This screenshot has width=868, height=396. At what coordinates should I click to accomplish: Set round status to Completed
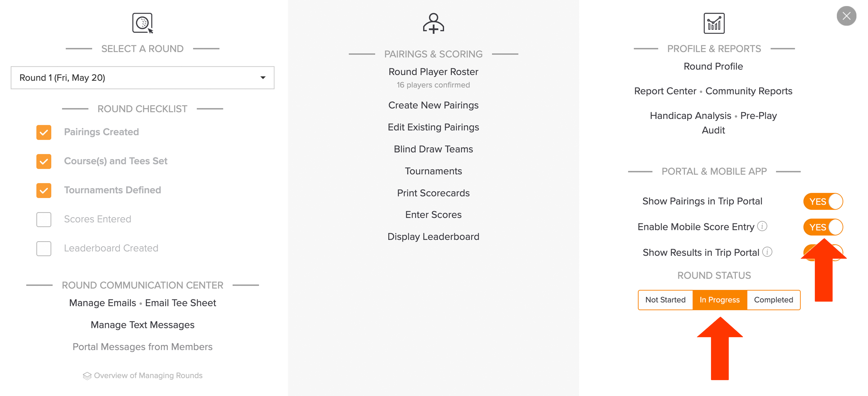pos(773,300)
